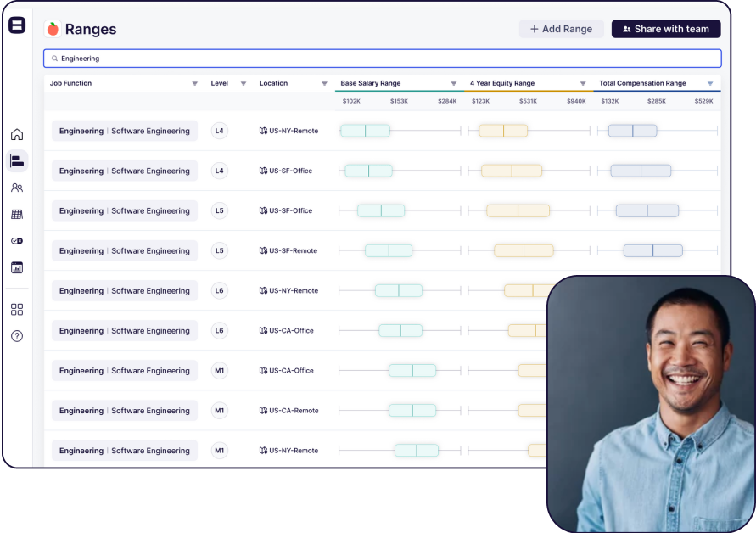Open the Help question mark icon
This screenshot has width=756, height=533.
(17, 336)
